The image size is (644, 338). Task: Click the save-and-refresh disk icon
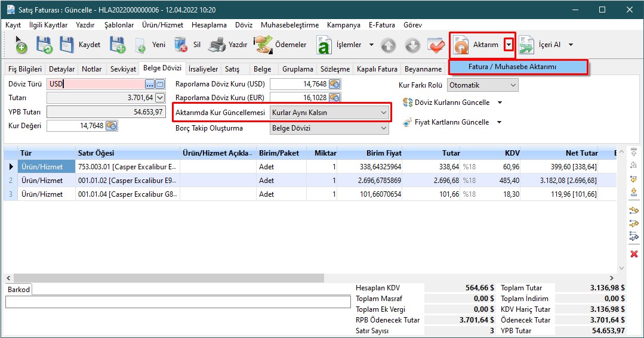point(44,45)
